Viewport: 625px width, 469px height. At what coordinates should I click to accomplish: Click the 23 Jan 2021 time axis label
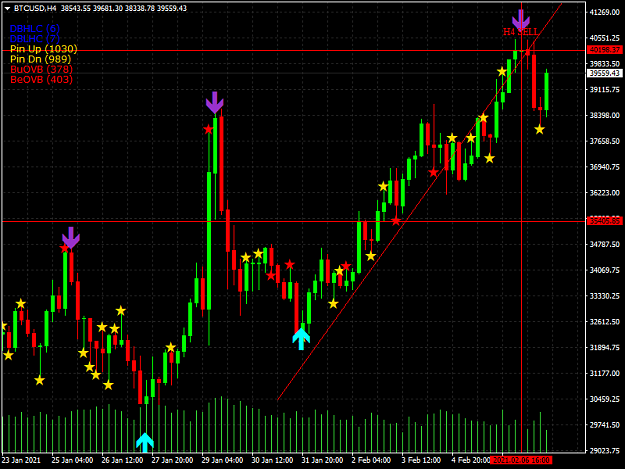[21, 460]
